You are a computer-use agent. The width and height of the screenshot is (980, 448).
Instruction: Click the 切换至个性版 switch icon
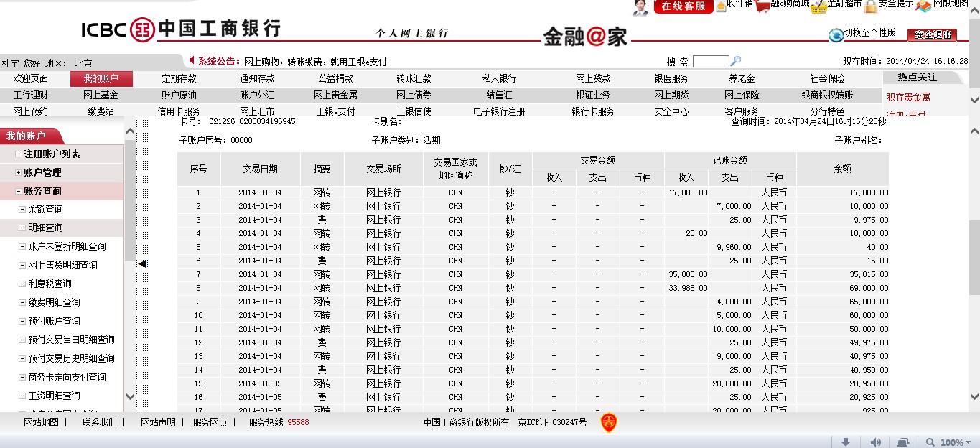(836, 34)
